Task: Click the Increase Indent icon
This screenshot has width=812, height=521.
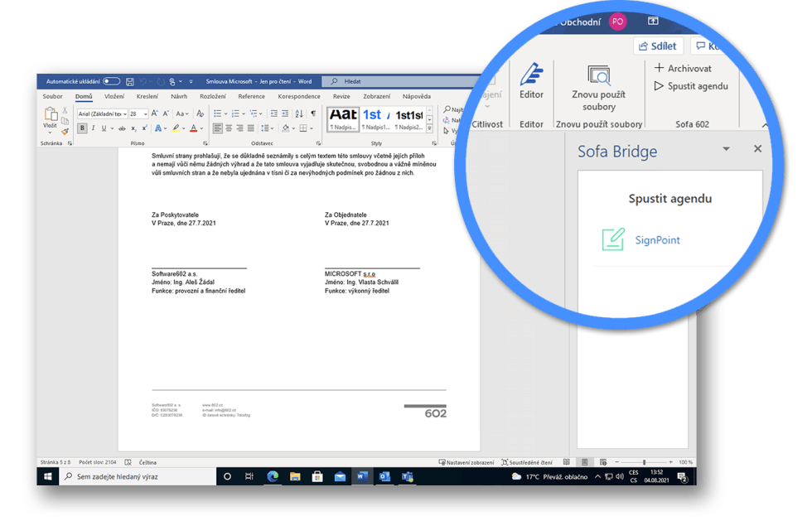Action: pyautogui.click(x=285, y=113)
